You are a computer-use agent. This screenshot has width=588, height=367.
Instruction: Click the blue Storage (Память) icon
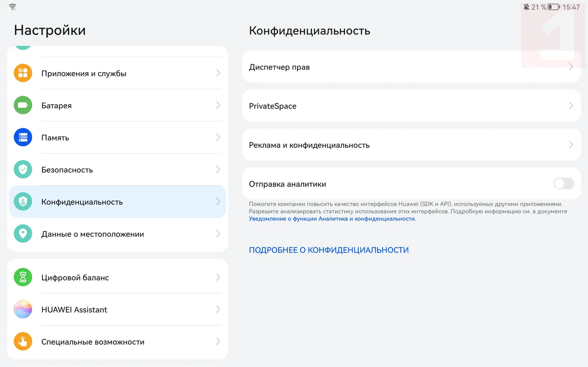pos(23,137)
